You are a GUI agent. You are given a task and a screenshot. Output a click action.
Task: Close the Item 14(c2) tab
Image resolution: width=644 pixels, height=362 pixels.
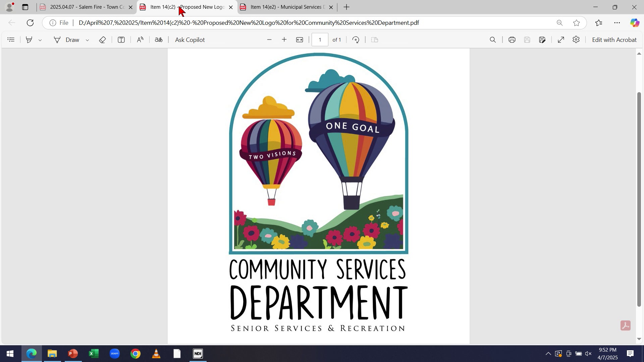(x=230, y=7)
